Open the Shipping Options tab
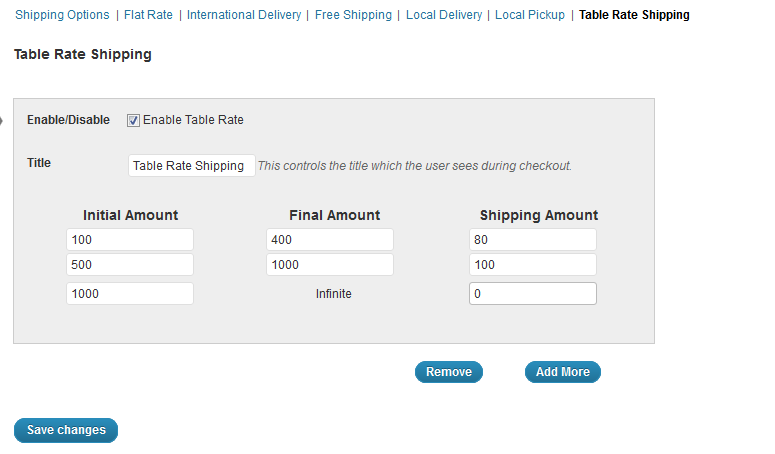The width and height of the screenshot is (775, 454). pyautogui.click(x=62, y=15)
